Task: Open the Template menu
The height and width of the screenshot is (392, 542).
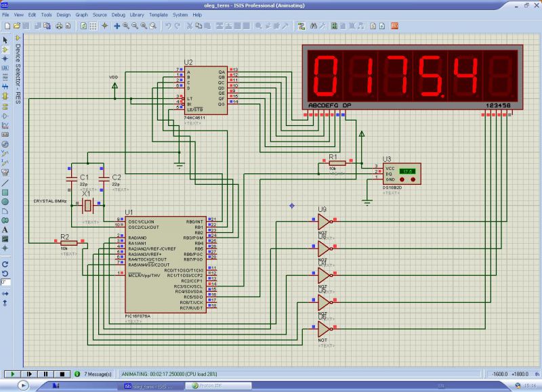Action: pyautogui.click(x=159, y=15)
